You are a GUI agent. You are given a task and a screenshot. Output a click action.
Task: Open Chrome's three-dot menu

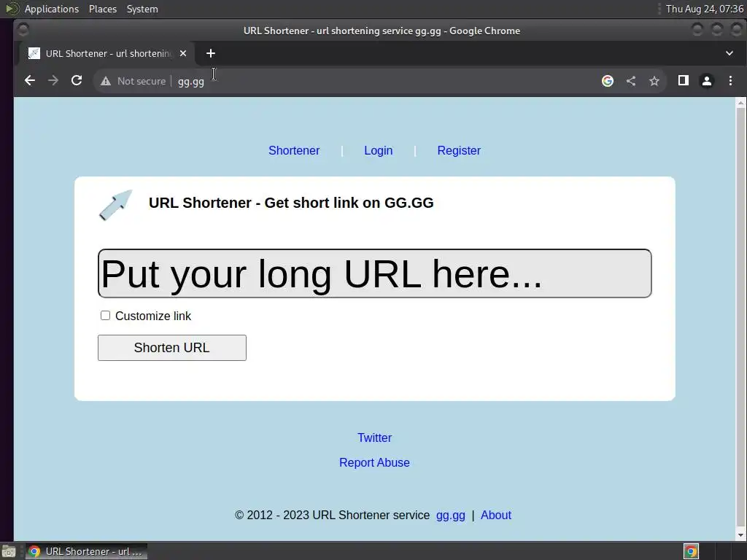(x=730, y=80)
